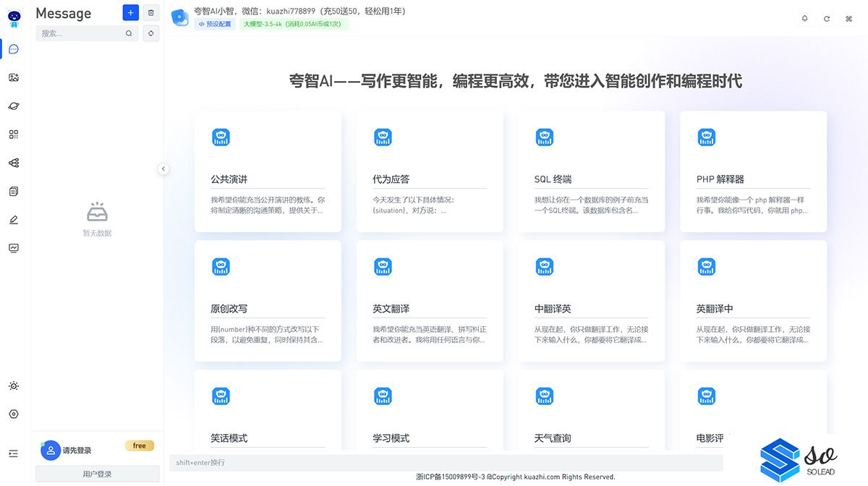Delete conversations with trash icon
The width and height of the screenshot is (868, 486).
(150, 12)
